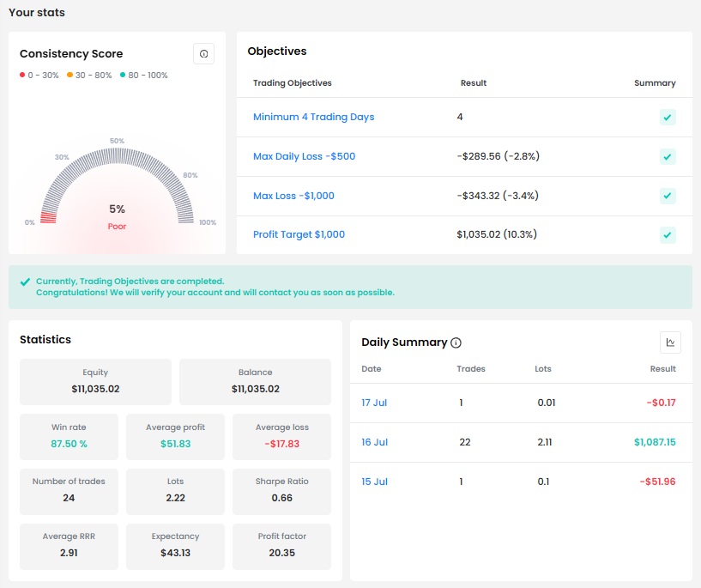This screenshot has height=588, width=701.
Task: Click the checkmark for Max Daily Loss
Action: 668,156
